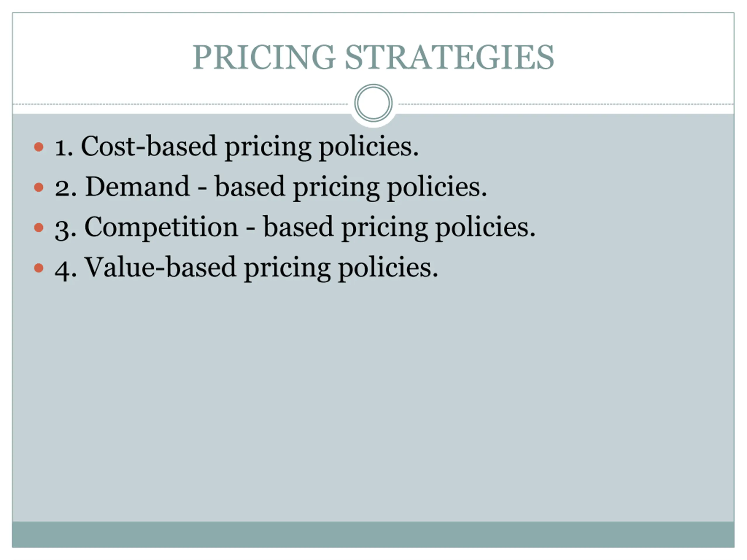Click the orange bullet before Value-based line
This screenshot has height=560, width=747.
click(39, 268)
